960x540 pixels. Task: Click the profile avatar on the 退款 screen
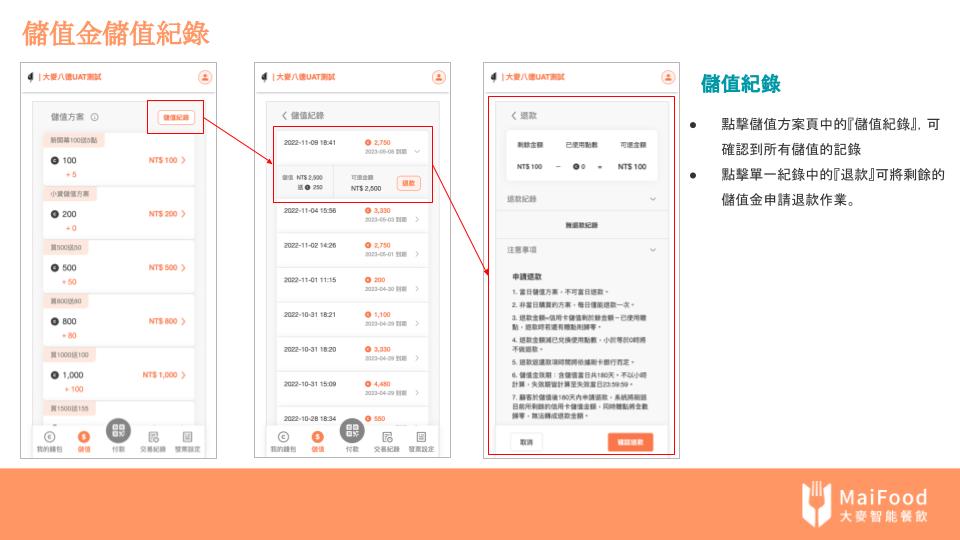[668, 77]
